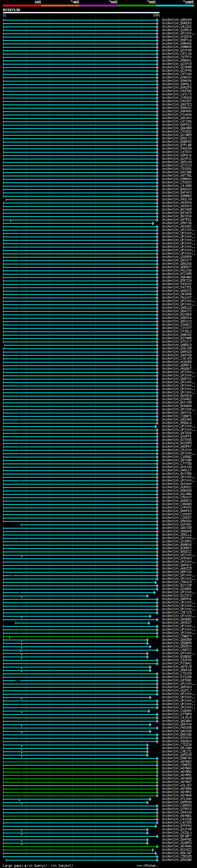The height and width of the screenshot is (868, 197).
Task: Click the cyan ~100% identity color bar
Action: pyautogui.click(x=175, y=6)
